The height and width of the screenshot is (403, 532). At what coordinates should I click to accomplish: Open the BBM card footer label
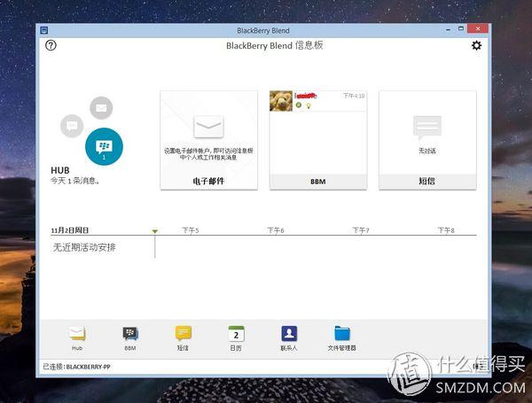pos(318,182)
